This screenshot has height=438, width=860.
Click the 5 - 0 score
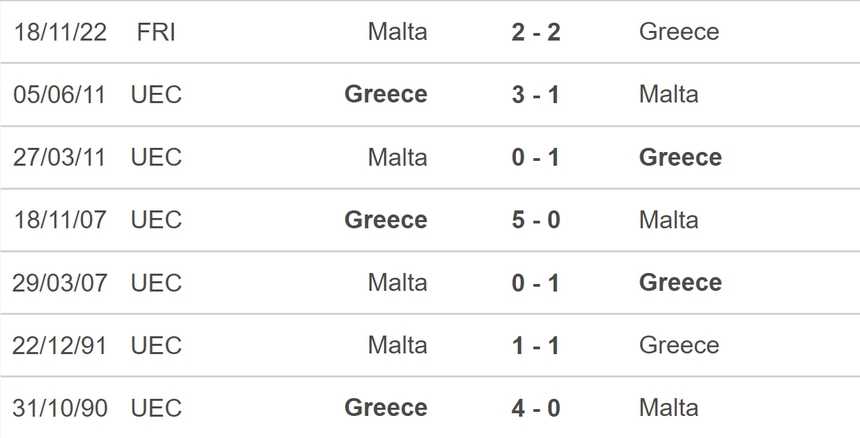[x=536, y=220]
